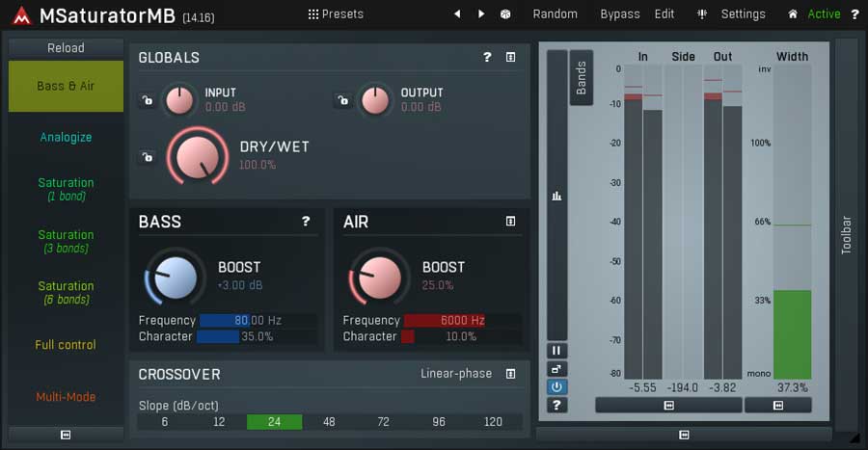Viewport: 868px width, 450px height.
Task: Collapse the left sidebar with bottom icon
Action: point(66,436)
